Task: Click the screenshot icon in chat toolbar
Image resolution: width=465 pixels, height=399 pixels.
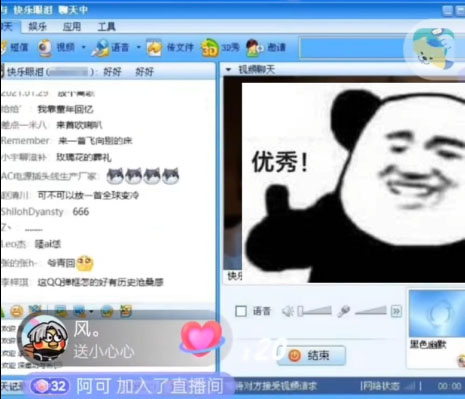Action: click(x=79, y=311)
